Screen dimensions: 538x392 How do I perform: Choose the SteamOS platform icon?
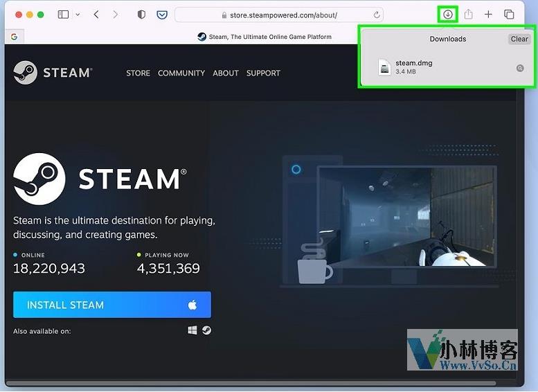[206, 330]
